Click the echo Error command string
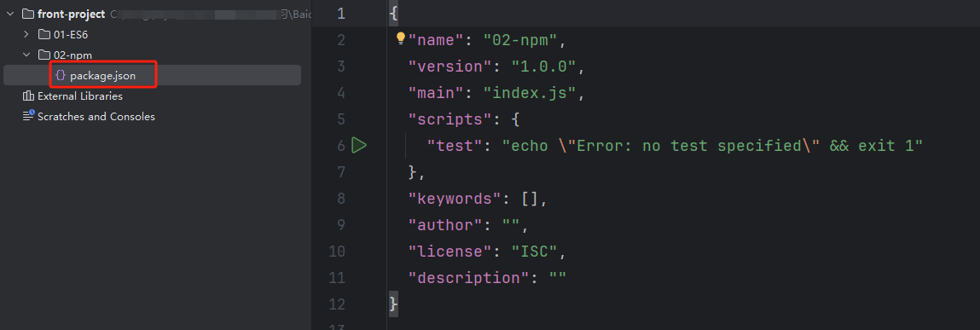 coord(712,146)
